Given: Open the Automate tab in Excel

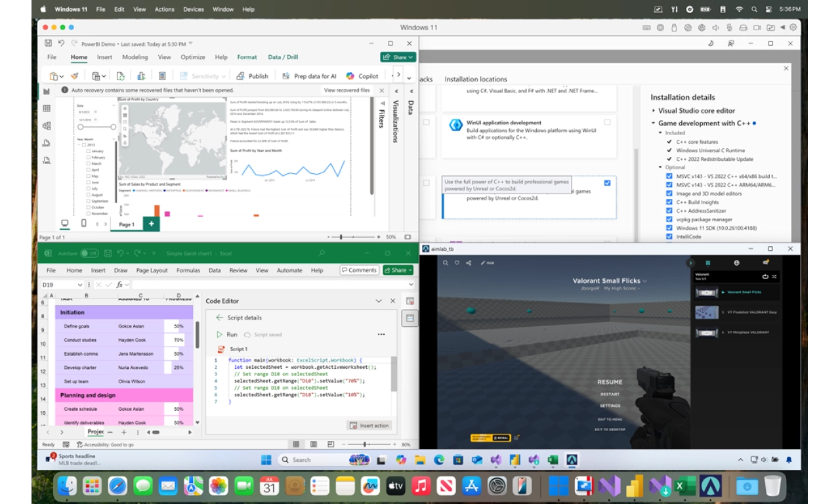Looking at the screenshot, I should [x=289, y=270].
